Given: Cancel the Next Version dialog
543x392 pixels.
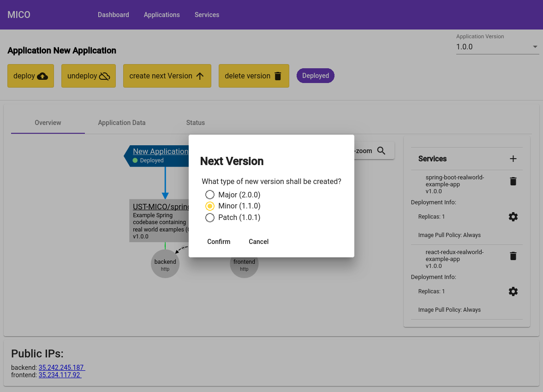Looking at the screenshot, I should click(258, 242).
